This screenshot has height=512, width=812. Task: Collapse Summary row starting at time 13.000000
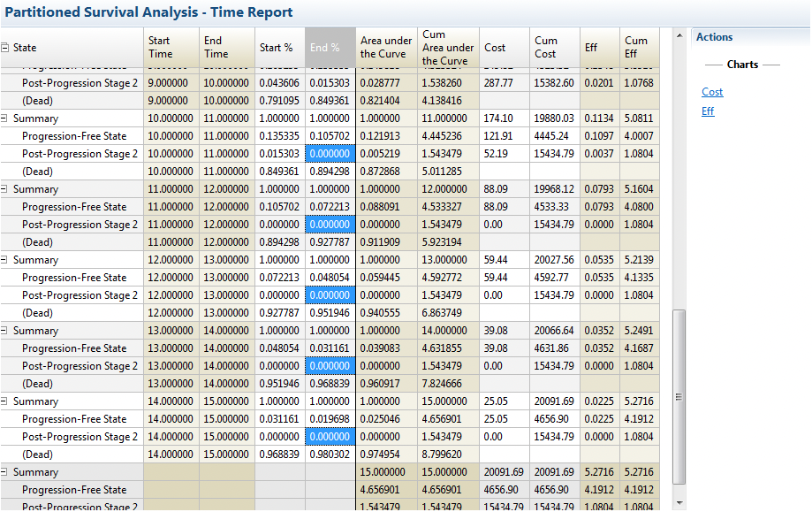click(5, 331)
